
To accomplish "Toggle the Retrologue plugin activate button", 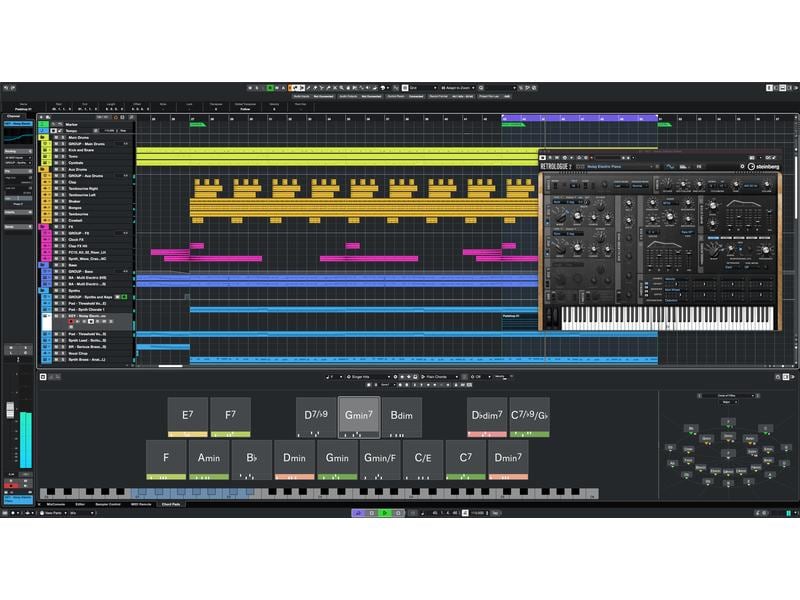I will 543,158.
